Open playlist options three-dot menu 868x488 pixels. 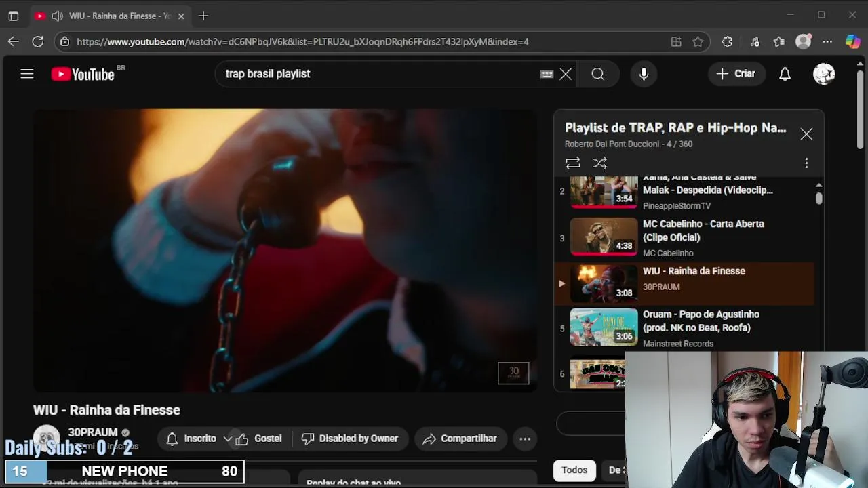(x=806, y=163)
